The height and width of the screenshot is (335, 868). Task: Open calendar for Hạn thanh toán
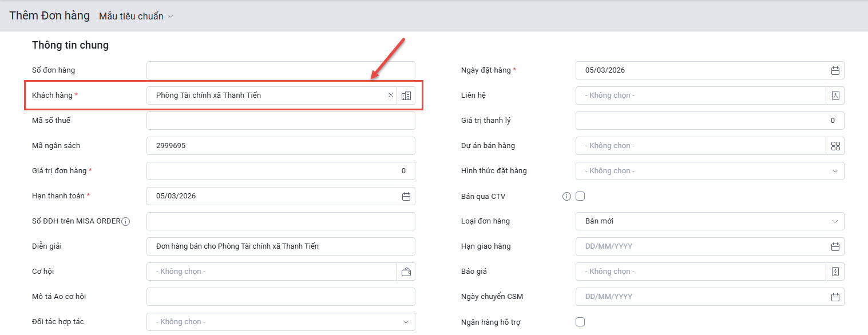406,196
